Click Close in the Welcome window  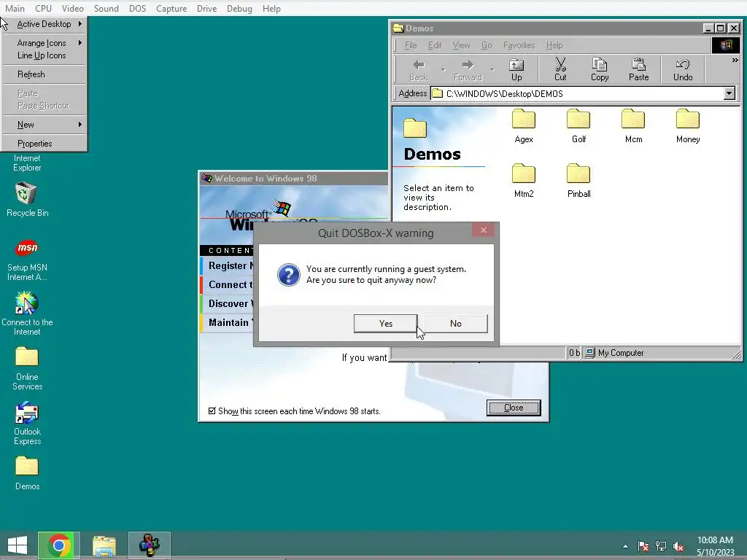pyautogui.click(x=514, y=408)
